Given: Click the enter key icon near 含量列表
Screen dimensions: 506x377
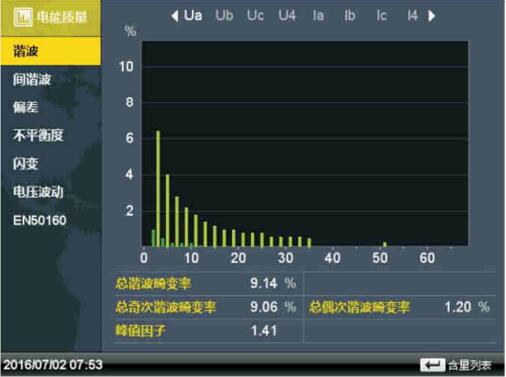Looking at the screenshot, I should click(432, 365).
